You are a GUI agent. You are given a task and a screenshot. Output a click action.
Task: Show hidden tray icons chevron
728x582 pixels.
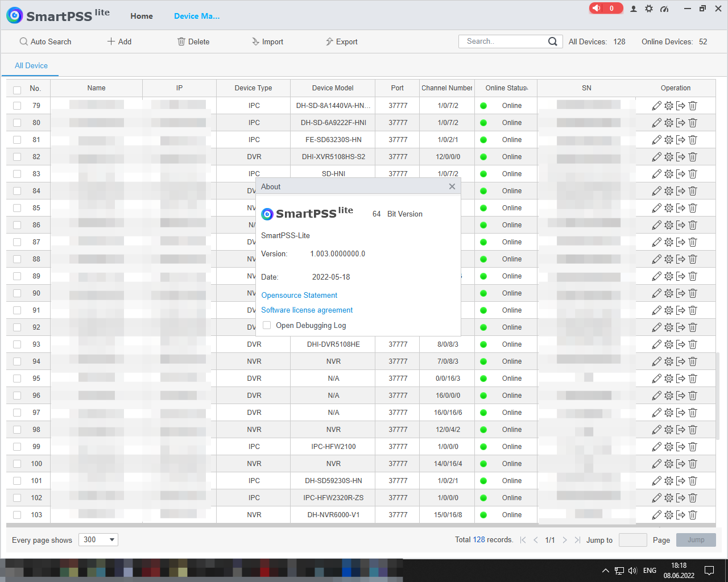pyautogui.click(x=605, y=570)
